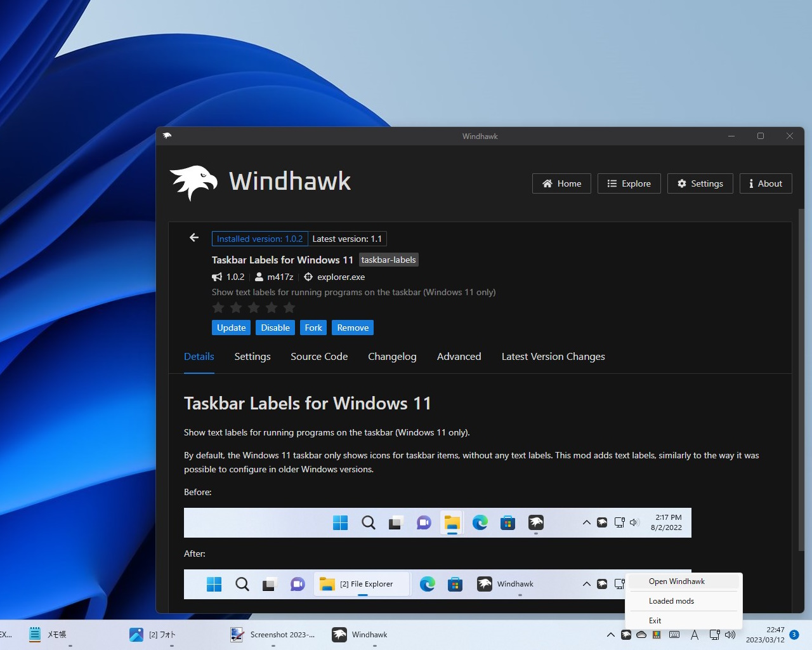The image size is (812, 650).
Task: Open the About page
Action: (x=765, y=183)
